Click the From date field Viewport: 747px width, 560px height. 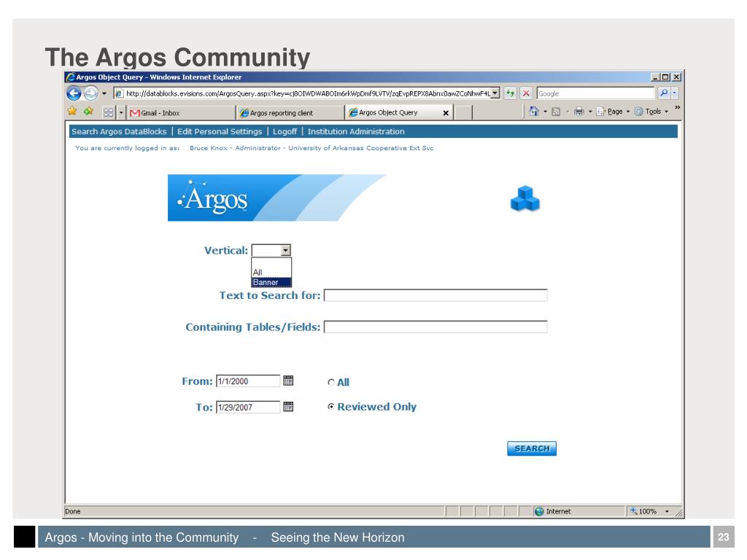coord(248,381)
